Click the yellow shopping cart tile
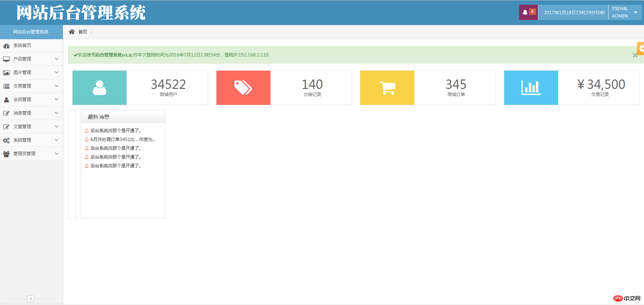Image resolution: width=644 pixels, height=305 pixels. 387,88
